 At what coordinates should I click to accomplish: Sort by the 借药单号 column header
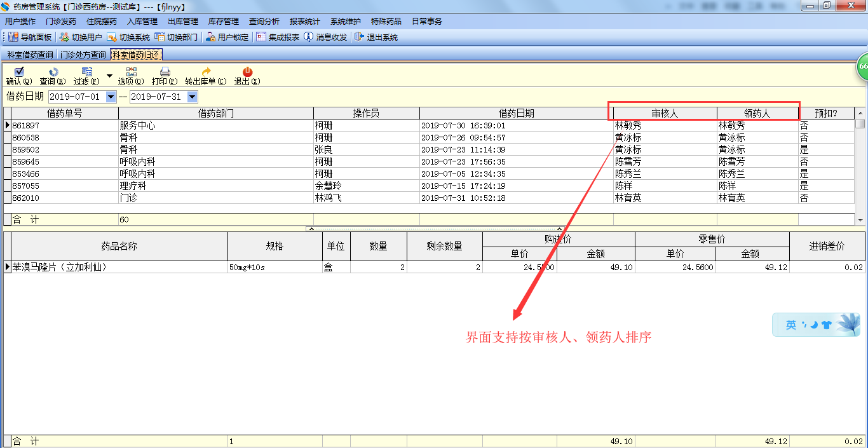pos(65,113)
